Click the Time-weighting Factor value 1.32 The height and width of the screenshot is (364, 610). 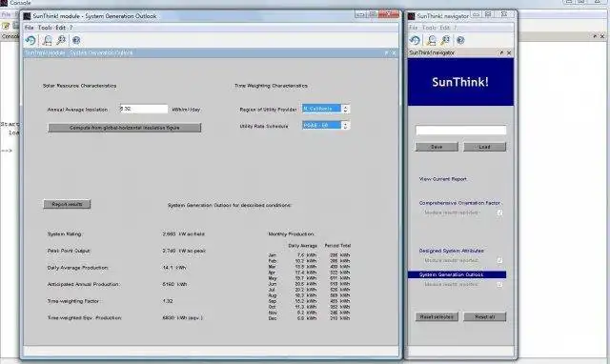coord(168,301)
